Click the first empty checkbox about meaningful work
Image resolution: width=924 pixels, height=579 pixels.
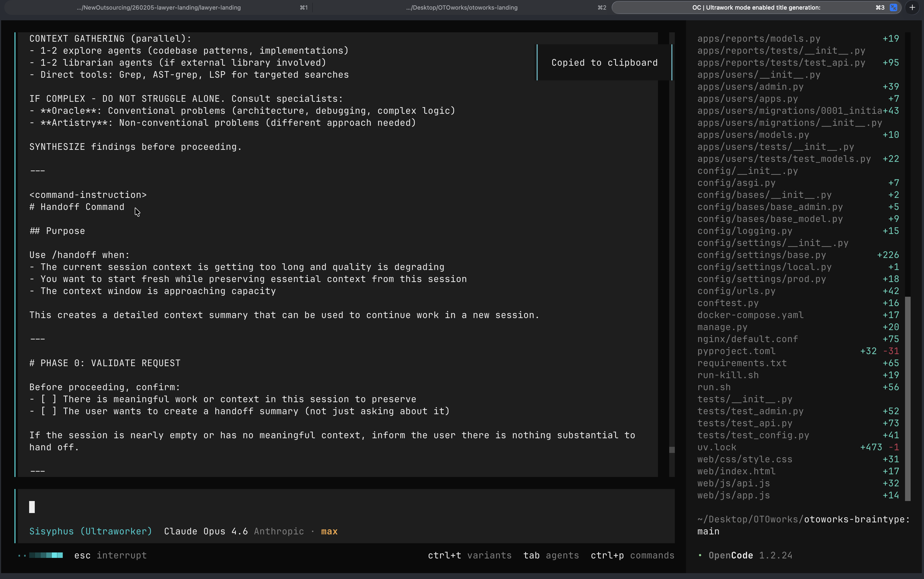(x=49, y=399)
